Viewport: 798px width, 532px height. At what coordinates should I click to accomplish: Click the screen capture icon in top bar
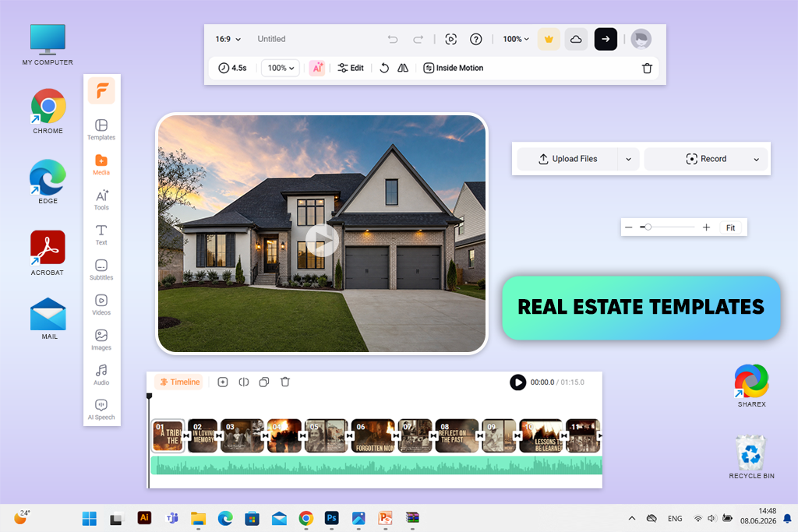click(451, 39)
